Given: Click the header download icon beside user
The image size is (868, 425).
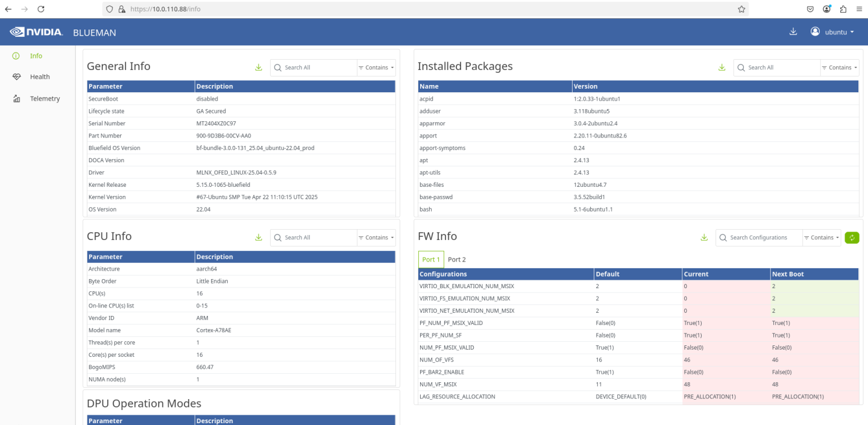Looking at the screenshot, I should click(x=793, y=32).
